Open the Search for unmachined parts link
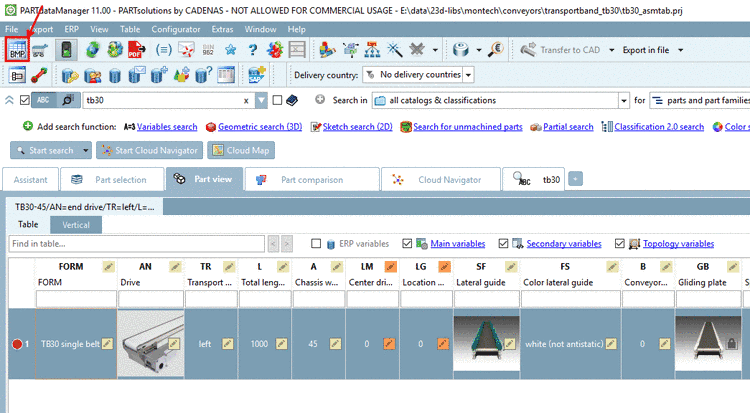The height and width of the screenshot is (413, 750). click(468, 127)
